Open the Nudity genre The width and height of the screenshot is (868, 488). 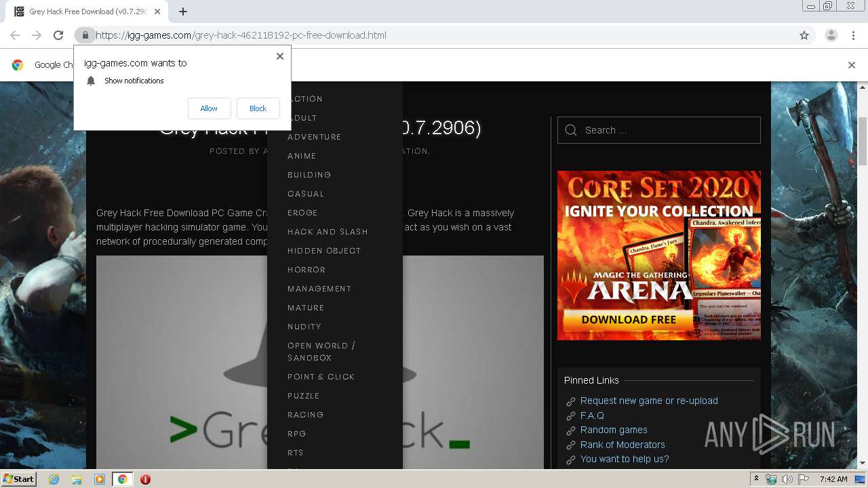[x=304, y=327]
